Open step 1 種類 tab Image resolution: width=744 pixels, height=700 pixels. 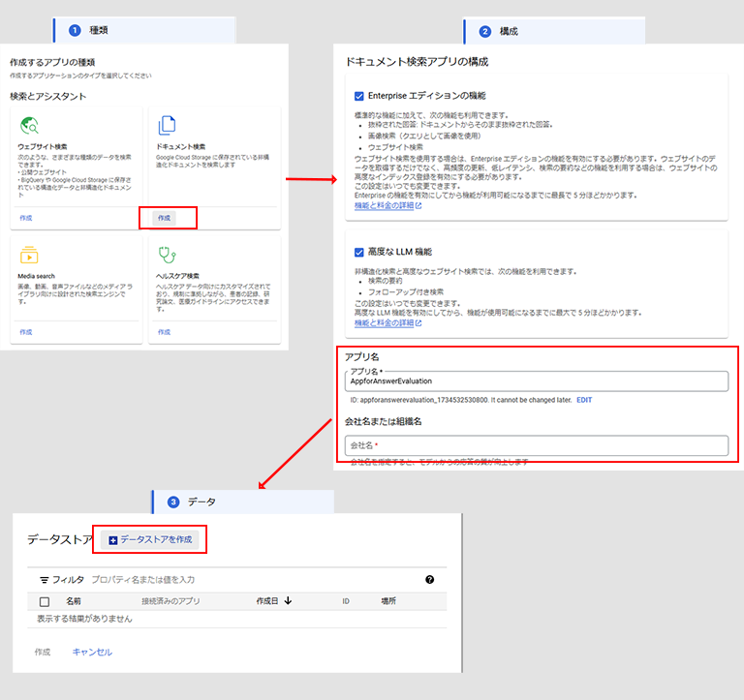[144, 30]
